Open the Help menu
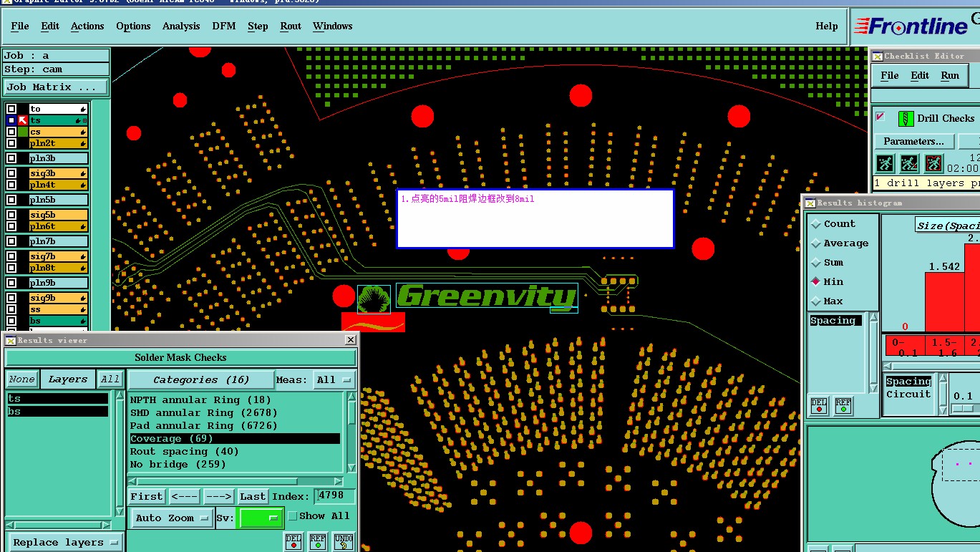 click(x=827, y=26)
